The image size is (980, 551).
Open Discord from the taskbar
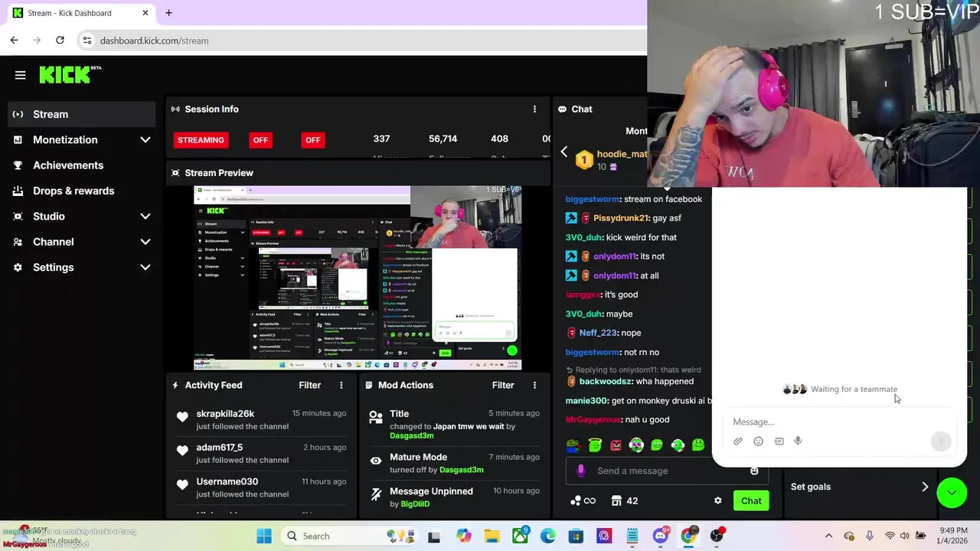(x=661, y=536)
